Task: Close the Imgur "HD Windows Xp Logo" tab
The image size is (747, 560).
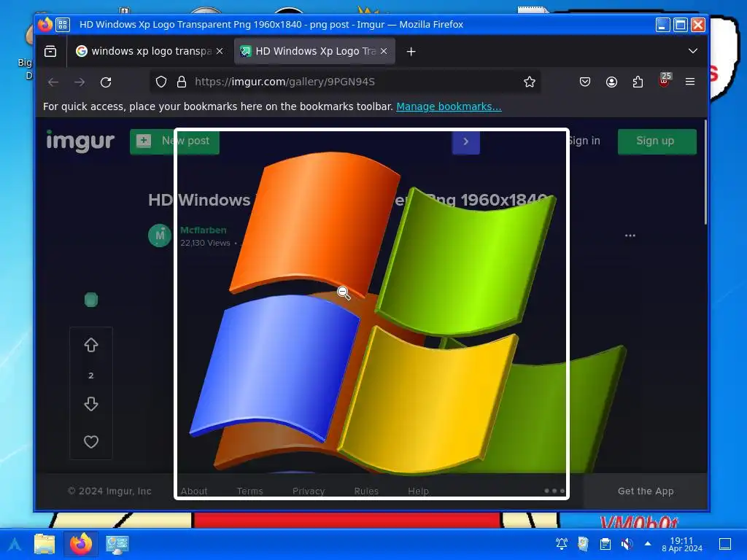Action: [384, 51]
